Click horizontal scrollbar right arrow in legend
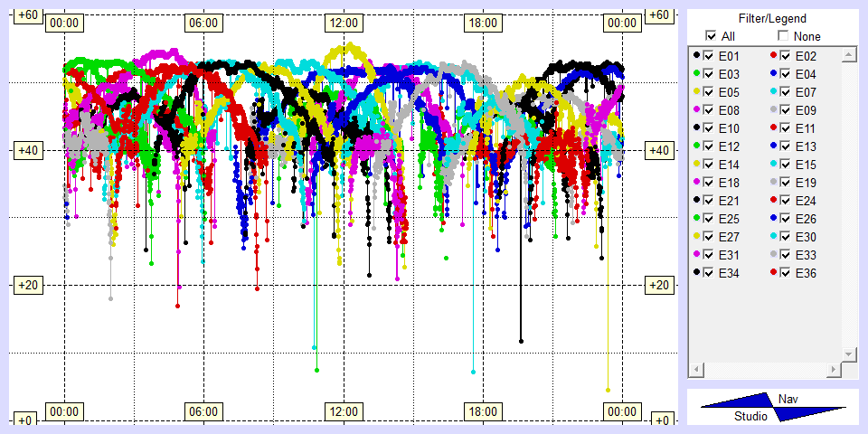The height and width of the screenshot is (434, 868). (834, 370)
